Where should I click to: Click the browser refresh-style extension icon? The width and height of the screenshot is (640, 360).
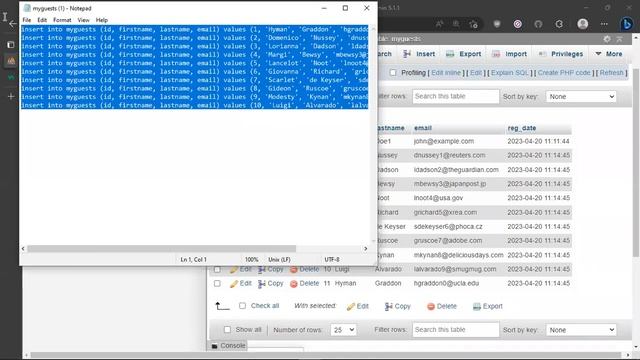coord(559,24)
